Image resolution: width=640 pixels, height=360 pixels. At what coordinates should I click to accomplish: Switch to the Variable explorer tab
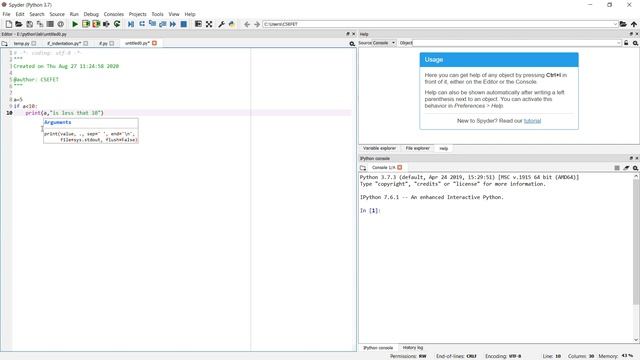click(379, 148)
